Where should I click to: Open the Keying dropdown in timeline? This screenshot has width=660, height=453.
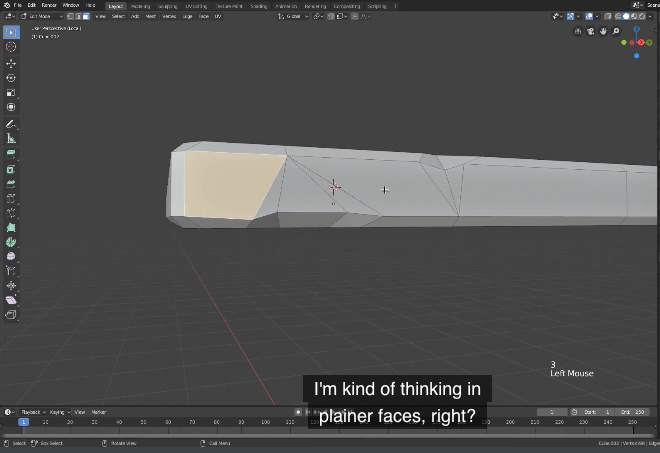(60, 412)
